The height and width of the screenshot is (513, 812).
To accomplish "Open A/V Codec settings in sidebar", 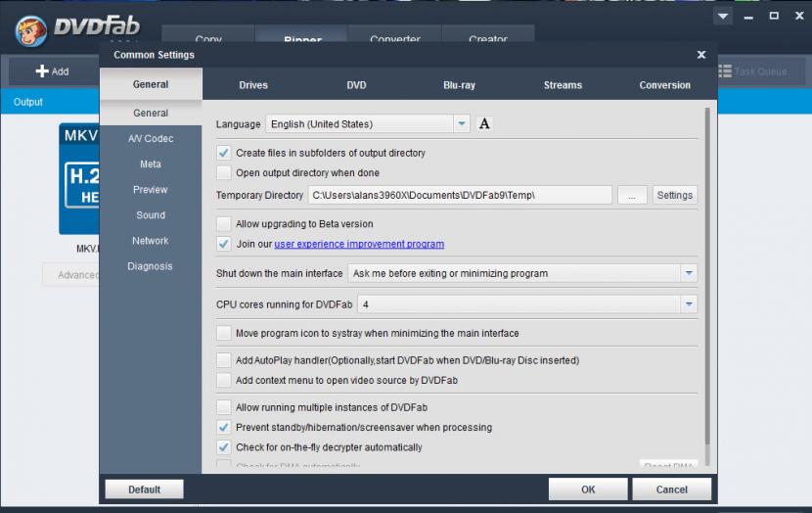I will 151,138.
